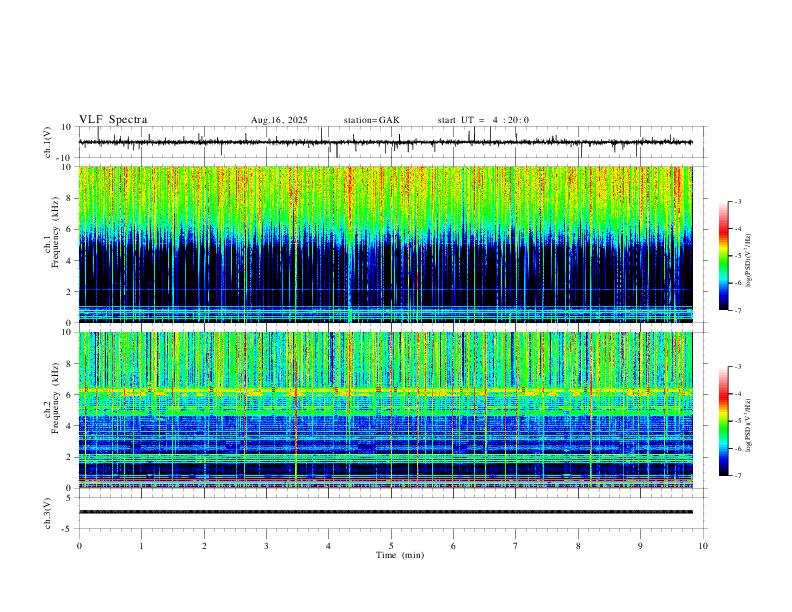Select the date label "Aug.16, 2025"

click(x=279, y=120)
